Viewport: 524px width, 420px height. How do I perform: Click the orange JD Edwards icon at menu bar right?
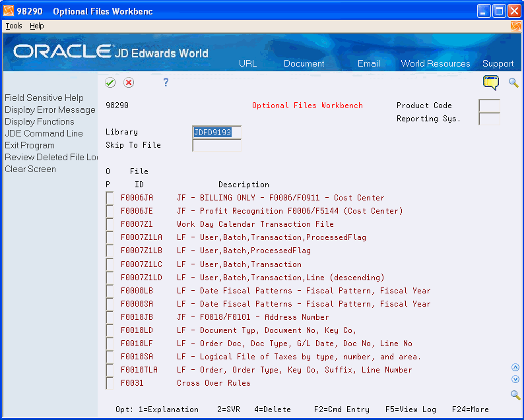click(516, 26)
